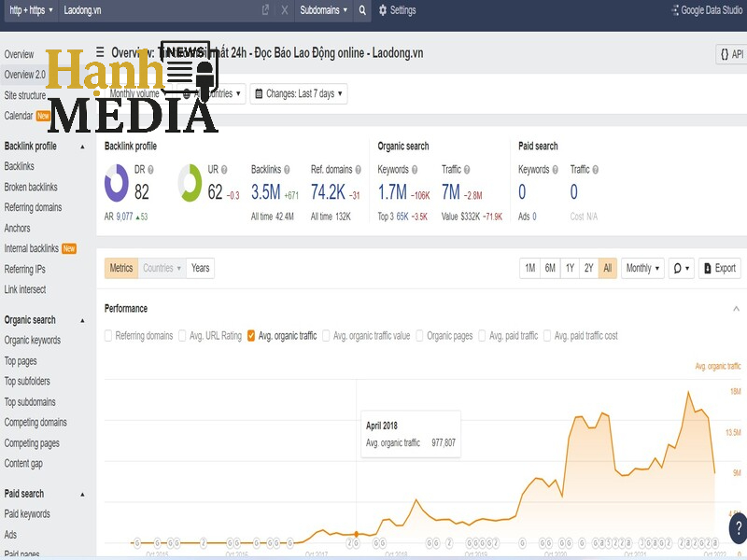Open Referring IPs in the sidebar
The height and width of the screenshot is (560, 747).
tap(25, 269)
